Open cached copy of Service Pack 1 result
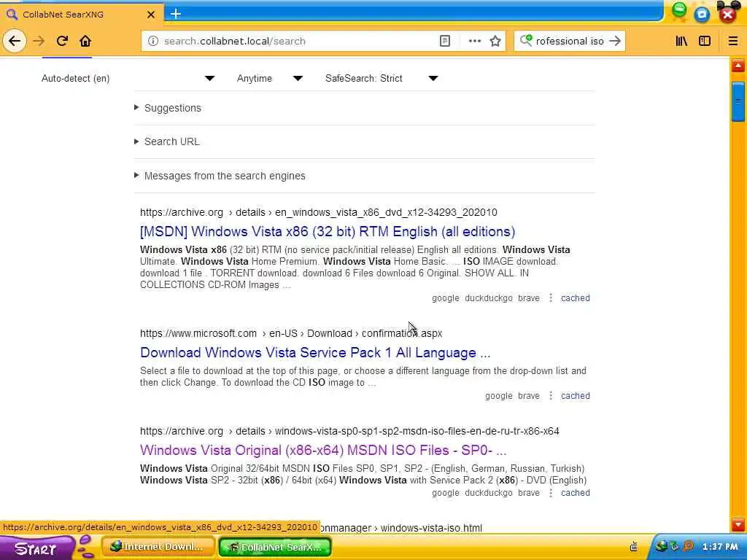This screenshot has width=747, height=560. click(575, 396)
